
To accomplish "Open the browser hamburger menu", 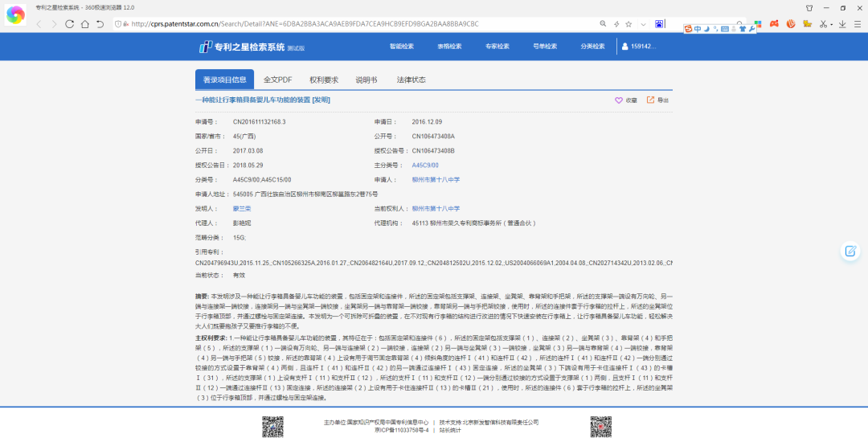I will 857,24.
